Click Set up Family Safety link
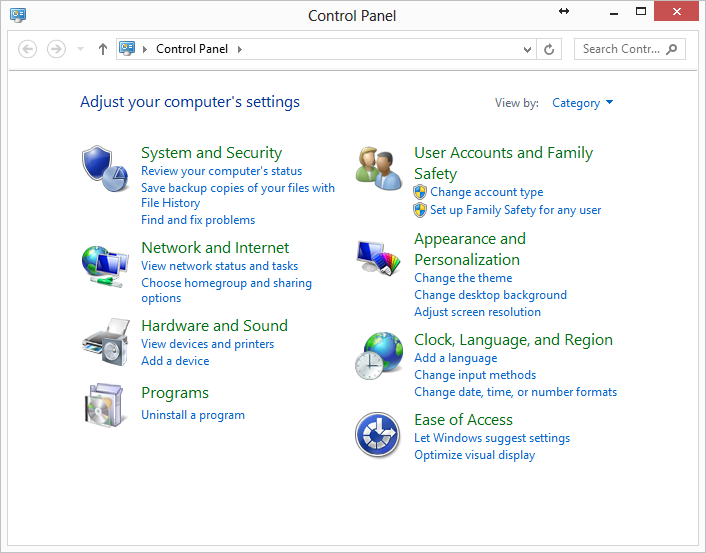Viewport: 706px width, 553px height. 515,210
